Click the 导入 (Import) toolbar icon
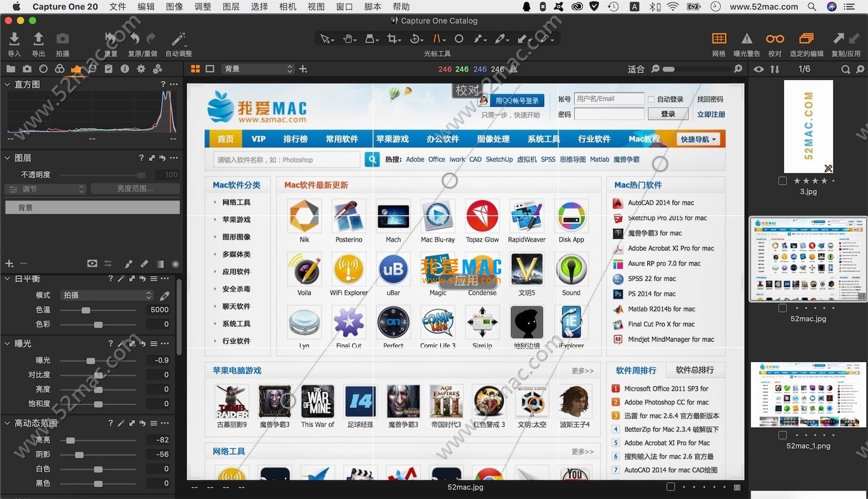The width and height of the screenshot is (868, 499). click(14, 39)
